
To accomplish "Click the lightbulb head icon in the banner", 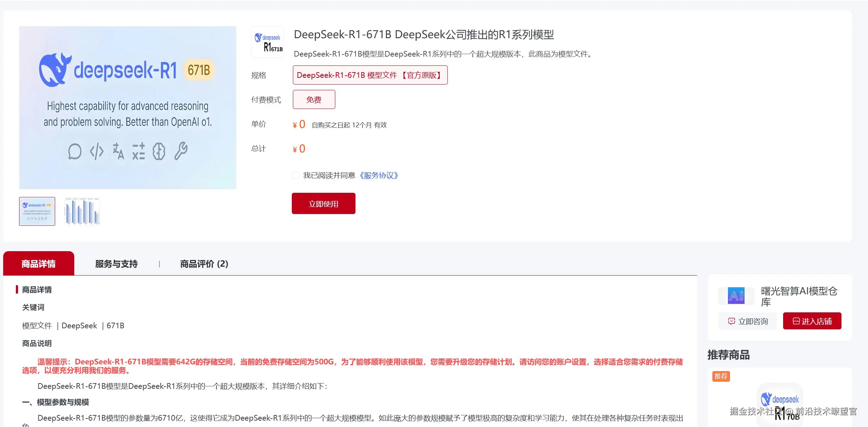I will tap(159, 151).
